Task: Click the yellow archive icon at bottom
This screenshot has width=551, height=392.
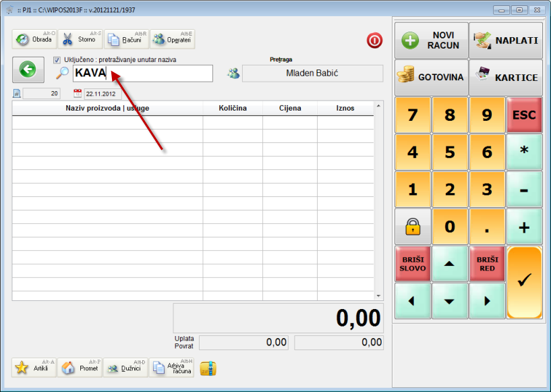Action: tap(208, 368)
